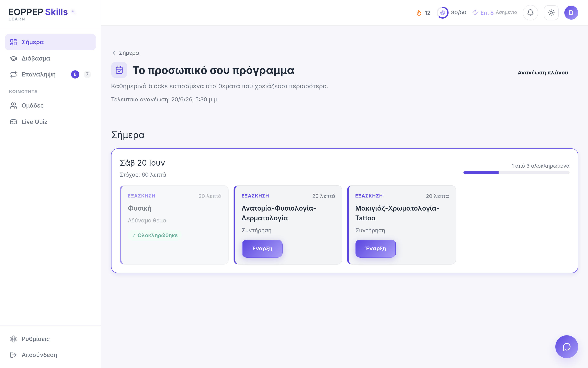The image size is (588, 368).
Task: Toggle light/dark theme sun icon
Action: click(551, 12)
